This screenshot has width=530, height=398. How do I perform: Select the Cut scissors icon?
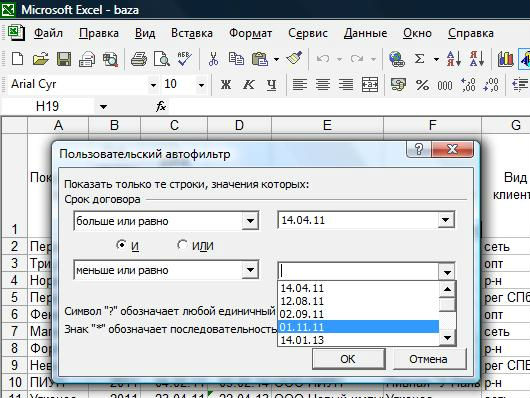213,59
